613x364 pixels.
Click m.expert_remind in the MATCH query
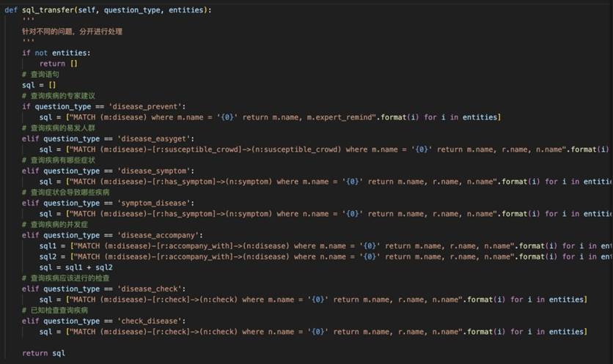pyautogui.click(x=339, y=117)
